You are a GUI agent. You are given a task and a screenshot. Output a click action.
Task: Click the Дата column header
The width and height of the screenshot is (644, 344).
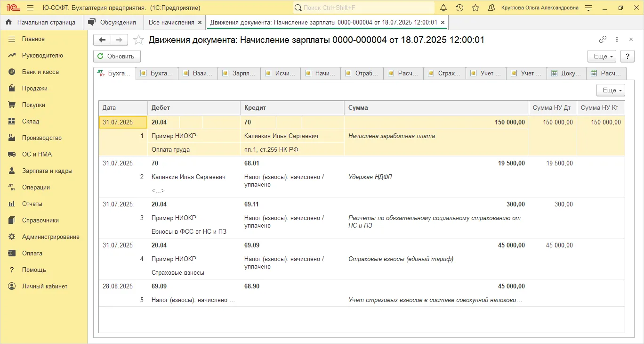tap(123, 108)
